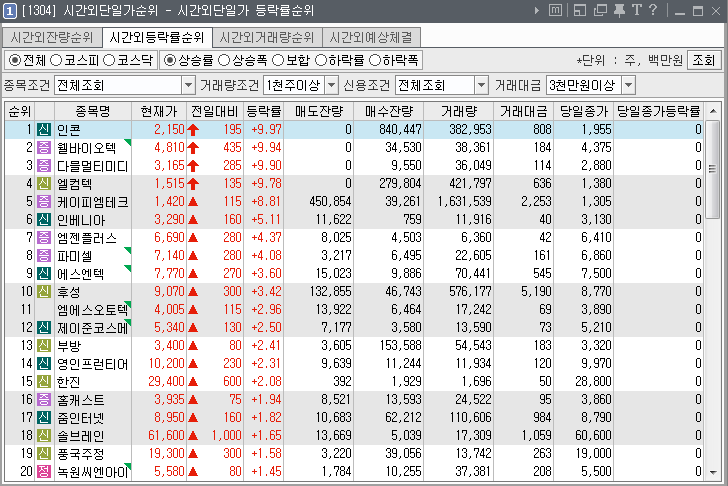Select the 영인프런티어 stock name
This screenshot has height=486, width=728.
point(92,364)
